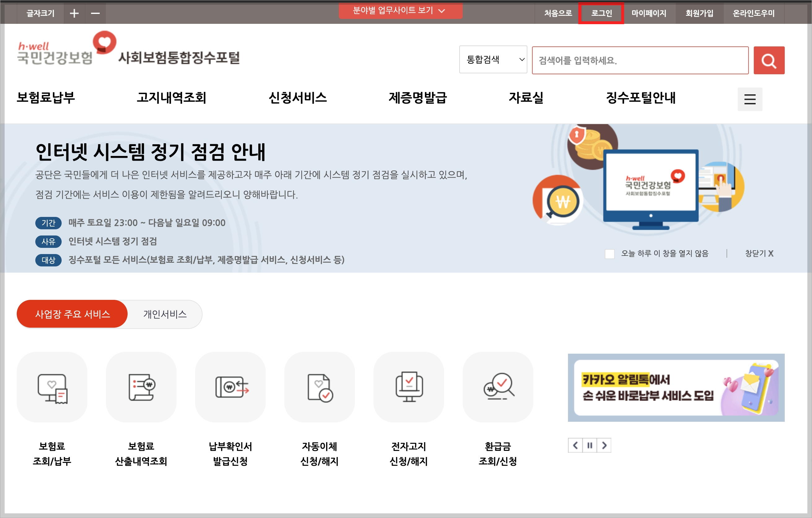This screenshot has height=518, width=812.
Task: Switch to the 개인서비스 tab
Action: pos(164,314)
